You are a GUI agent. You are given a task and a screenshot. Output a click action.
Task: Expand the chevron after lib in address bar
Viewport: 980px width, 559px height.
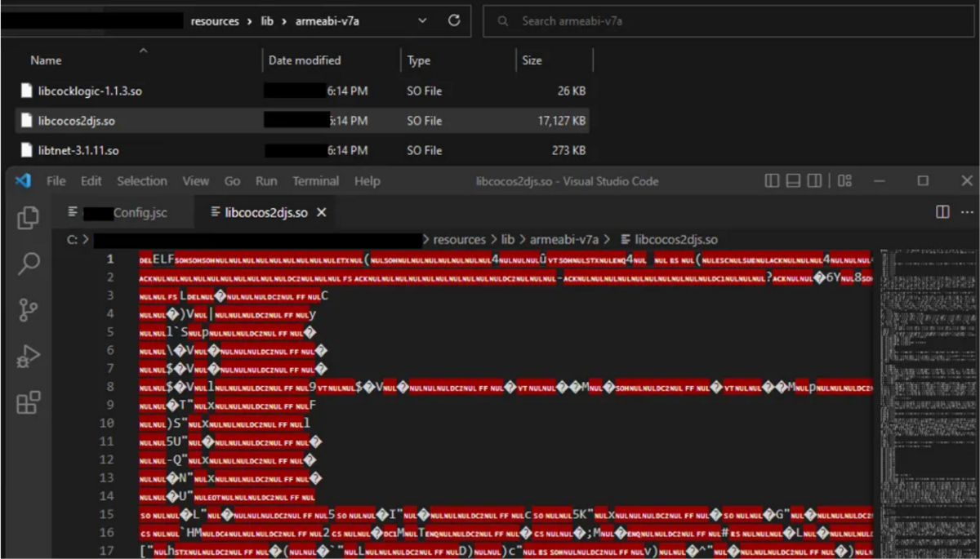coord(283,21)
